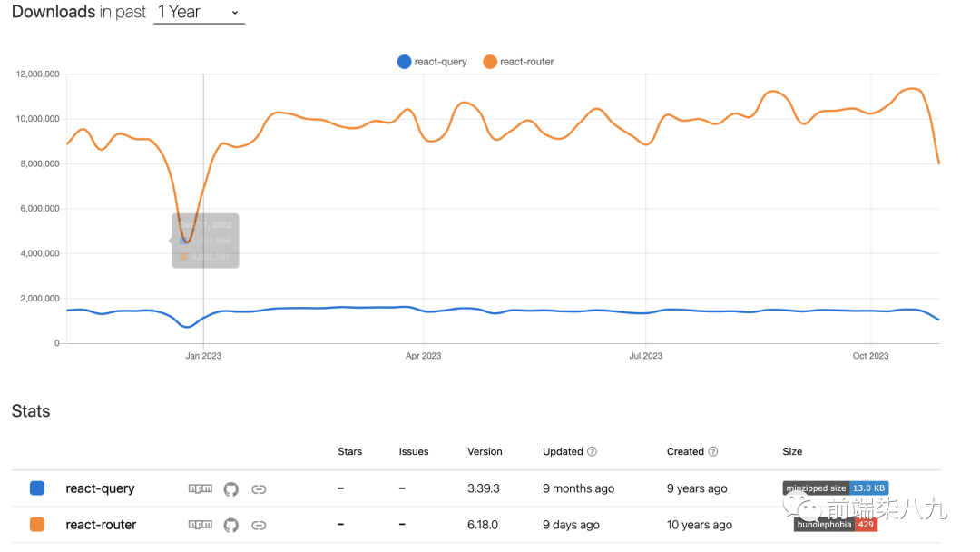Viewport: 980px width, 552px height.
Task: Select the Created column header
Action: [685, 451]
